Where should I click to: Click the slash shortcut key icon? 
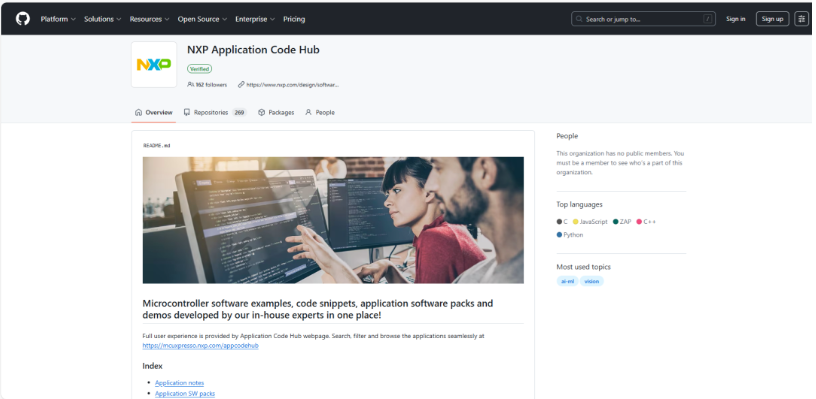click(707, 19)
